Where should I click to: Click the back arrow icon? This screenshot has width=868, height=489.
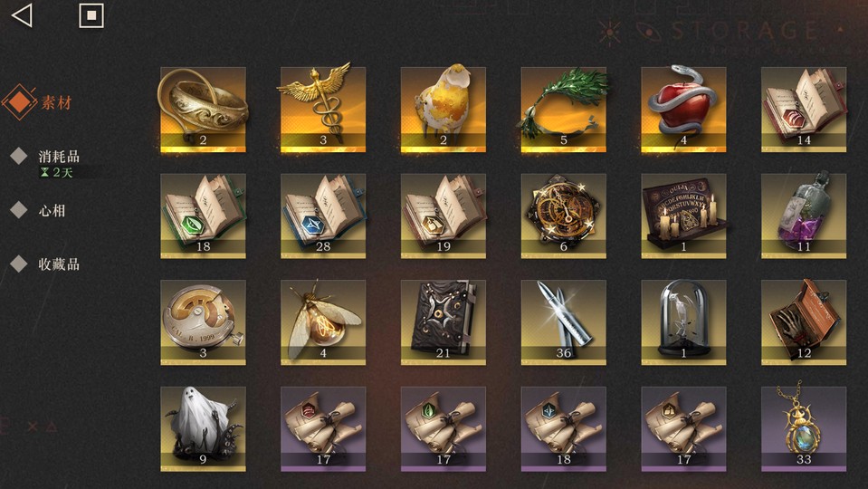click(x=22, y=15)
